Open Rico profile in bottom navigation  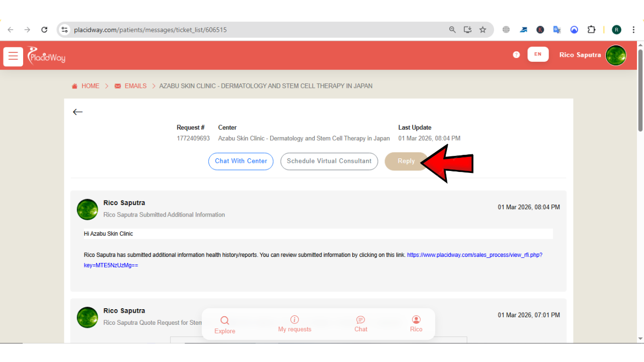[x=416, y=324]
